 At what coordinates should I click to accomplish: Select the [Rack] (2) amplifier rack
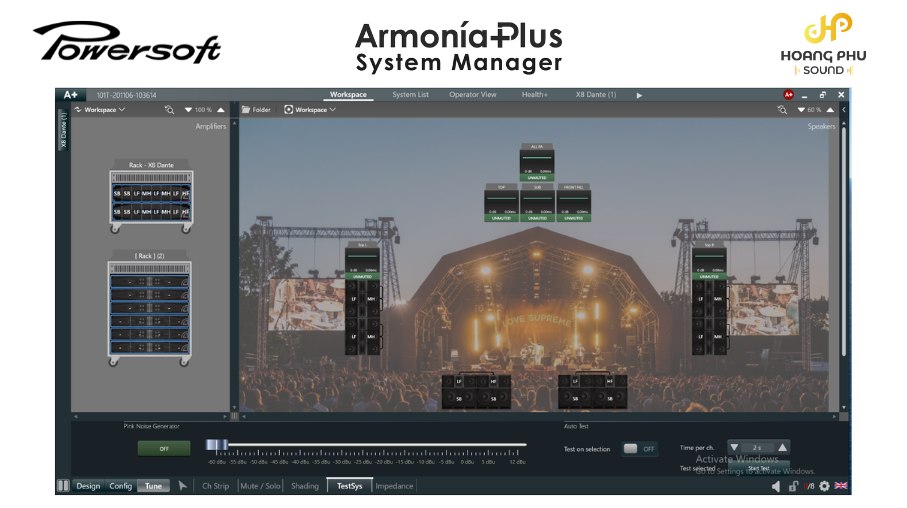coord(150,308)
